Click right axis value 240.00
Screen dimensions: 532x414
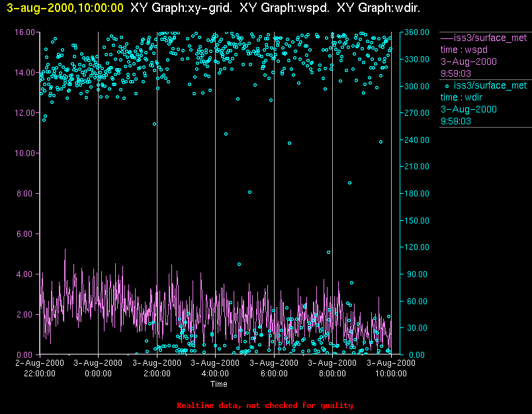(417, 140)
